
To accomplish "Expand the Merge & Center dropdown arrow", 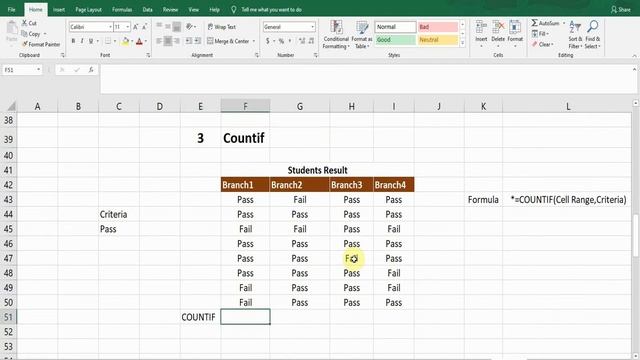I will (x=254, y=41).
